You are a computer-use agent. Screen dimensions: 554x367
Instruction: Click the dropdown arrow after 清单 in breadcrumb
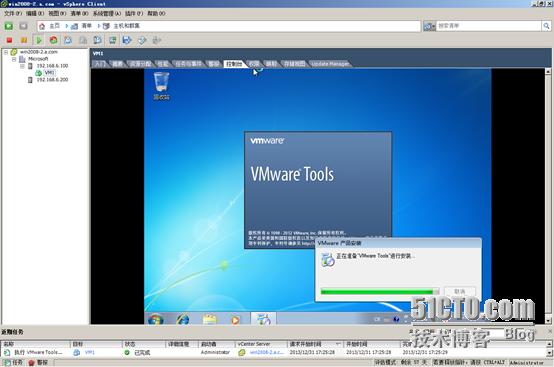(x=99, y=26)
